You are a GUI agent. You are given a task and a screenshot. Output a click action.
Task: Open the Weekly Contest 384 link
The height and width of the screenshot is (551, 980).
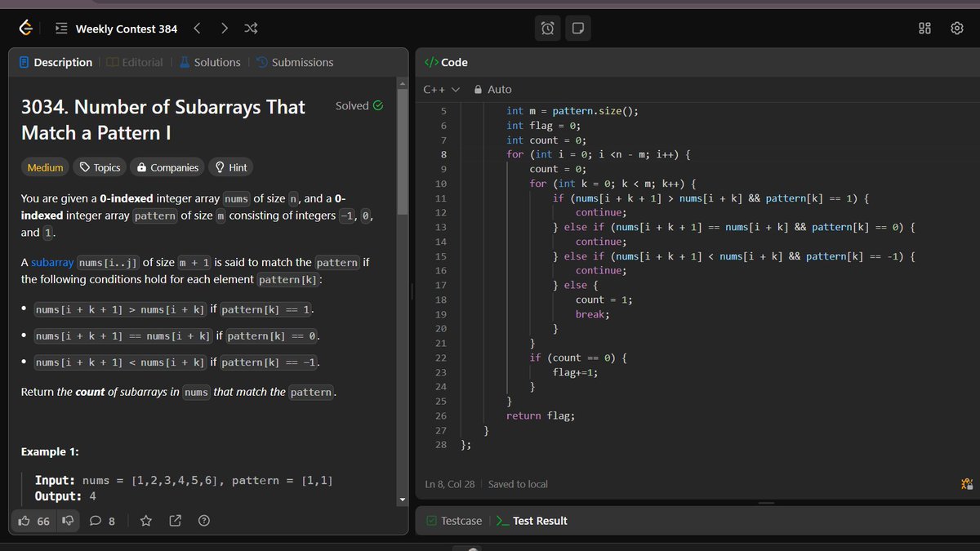tap(127, 29)
